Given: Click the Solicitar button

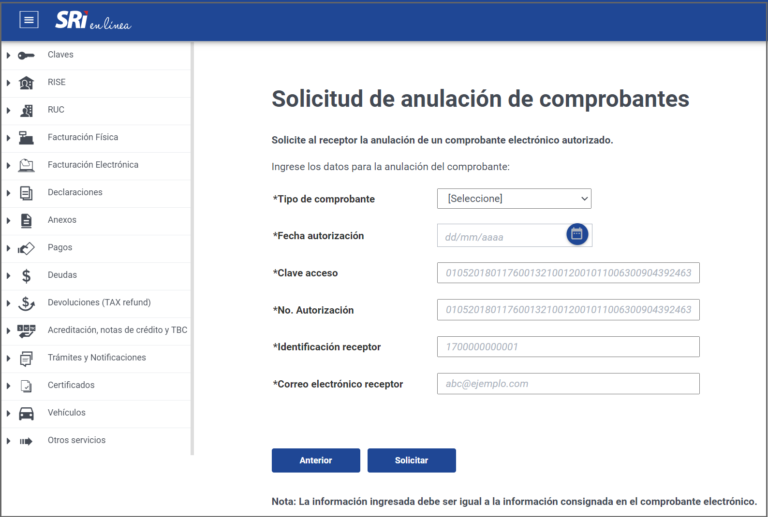Looking at the screenshot, I should [x=411, y=460].
